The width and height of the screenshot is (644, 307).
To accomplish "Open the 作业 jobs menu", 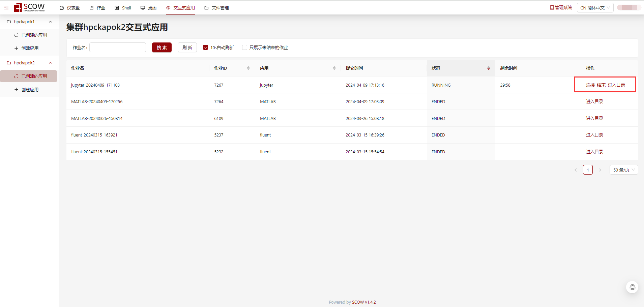I will 97,8.
